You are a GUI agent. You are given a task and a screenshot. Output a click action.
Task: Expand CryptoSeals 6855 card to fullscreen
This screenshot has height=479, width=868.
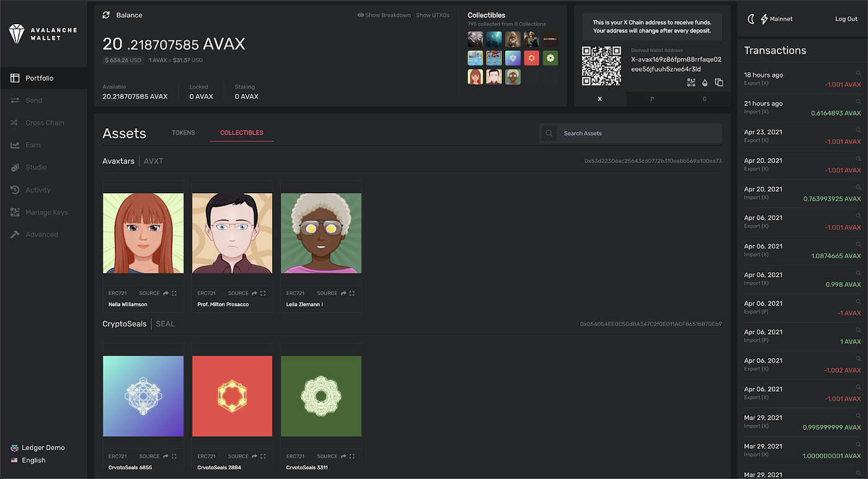[x=174, y=456]
